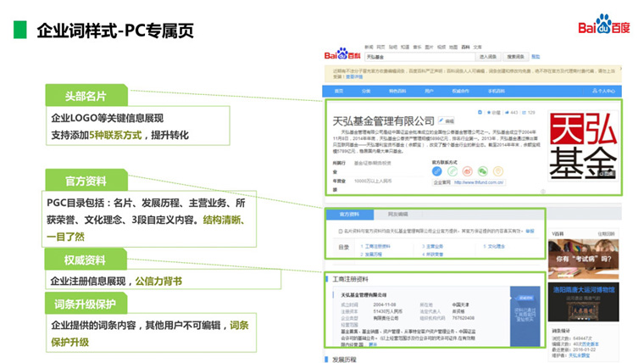The image size is (644, 363).
Task: Click the 词条升级保护 green label
Action: click(x=86, y=304)
